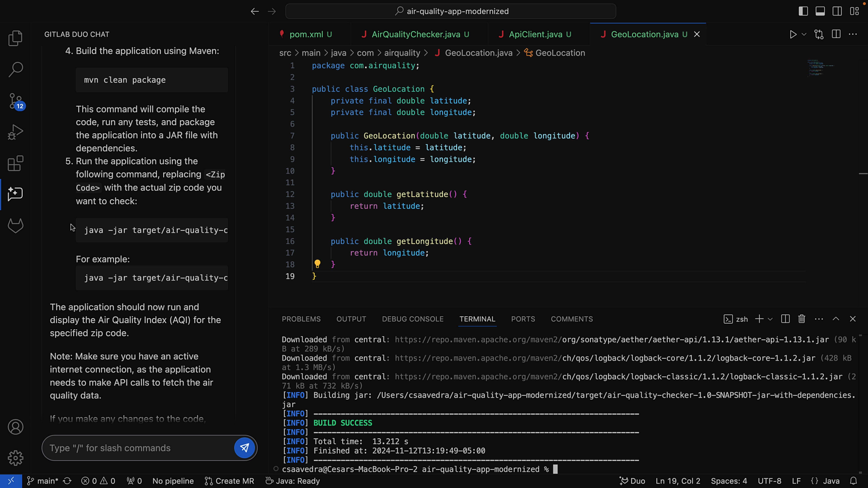Image resolution: width=868 pixels, height=488 pixels.
Task: Change UTF-8 encoding in status bar
Action: pos(769,481)
